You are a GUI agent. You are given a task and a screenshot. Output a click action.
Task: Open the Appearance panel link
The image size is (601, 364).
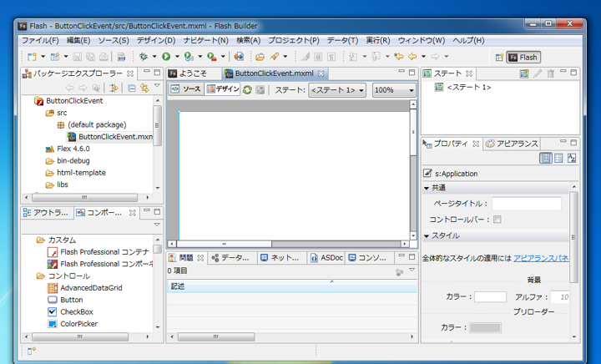[x=541, y=258]
